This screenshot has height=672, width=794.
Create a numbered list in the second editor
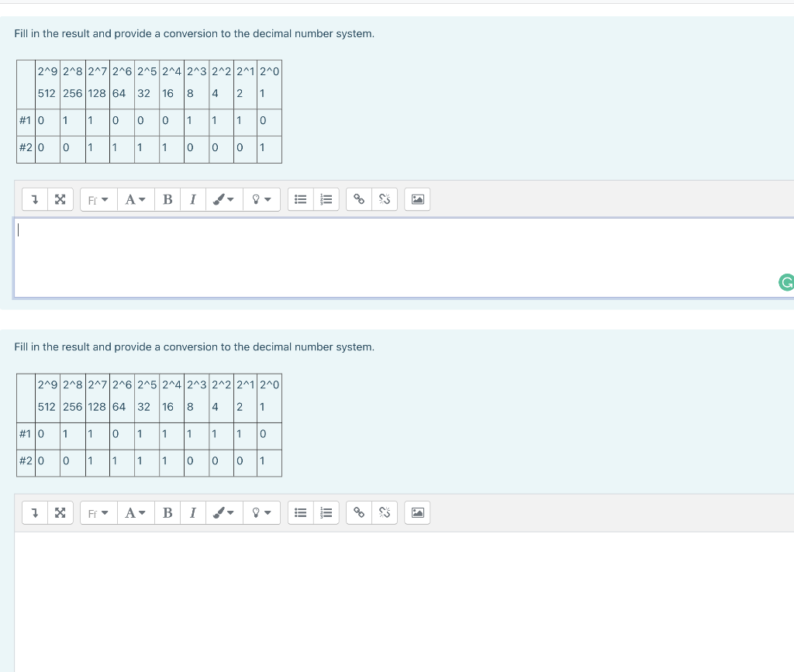pos(326,512)
